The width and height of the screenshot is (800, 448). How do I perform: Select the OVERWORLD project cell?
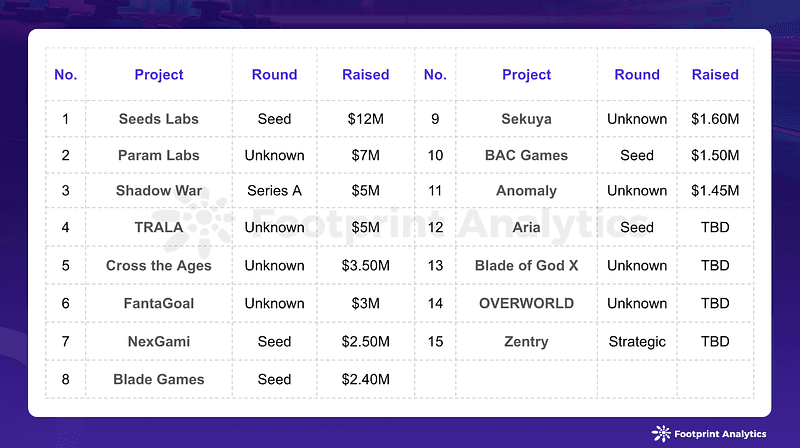click(527, 303)
